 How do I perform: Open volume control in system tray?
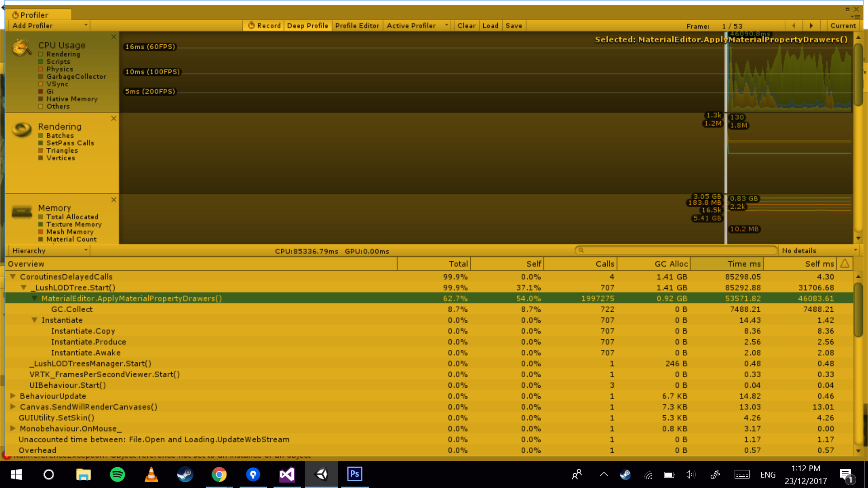[690, 474]
